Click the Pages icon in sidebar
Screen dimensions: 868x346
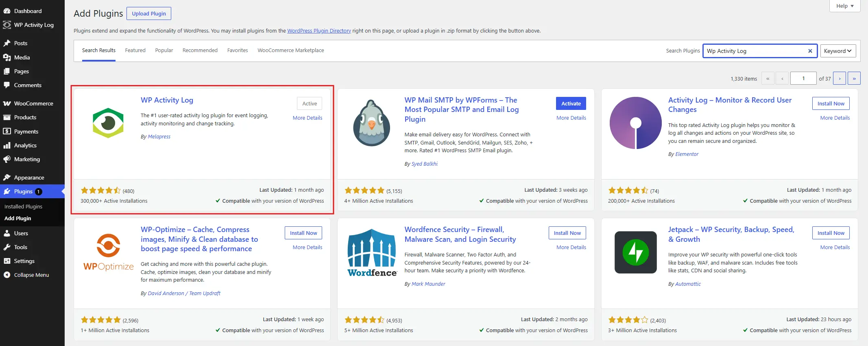coord(7,71)
